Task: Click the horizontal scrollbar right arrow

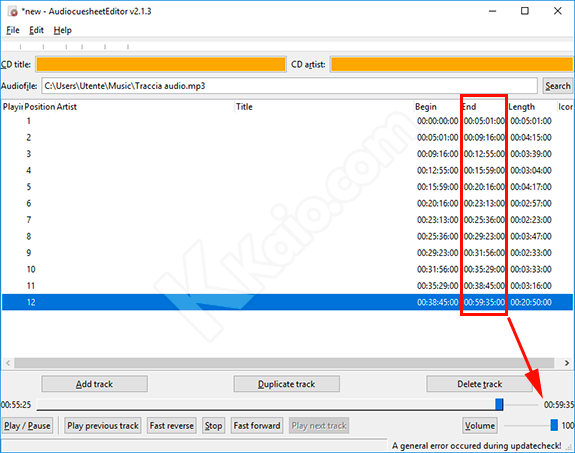Action: [x=567, y=363]
